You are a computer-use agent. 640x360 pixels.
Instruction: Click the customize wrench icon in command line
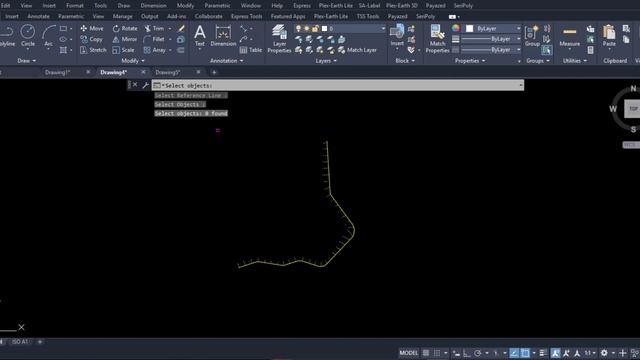pyautogui.click(x=145, y=85)
